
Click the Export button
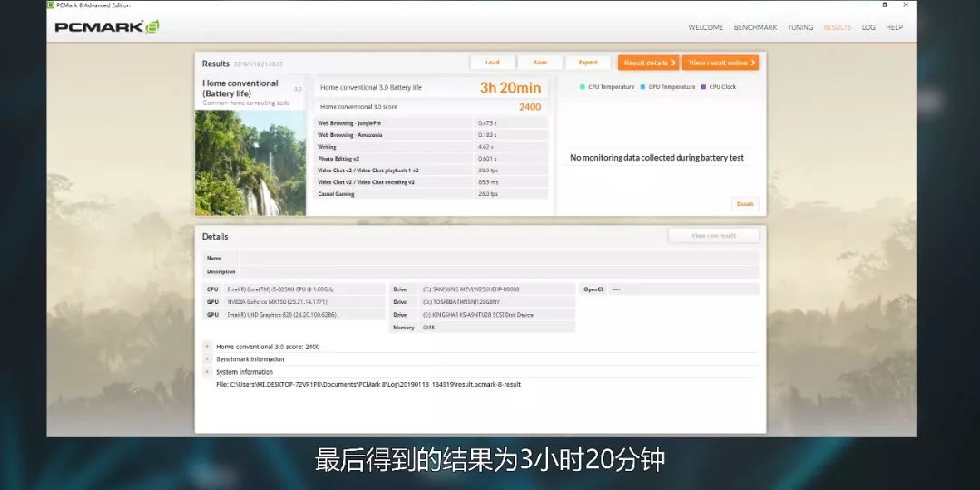pos(588,63)
